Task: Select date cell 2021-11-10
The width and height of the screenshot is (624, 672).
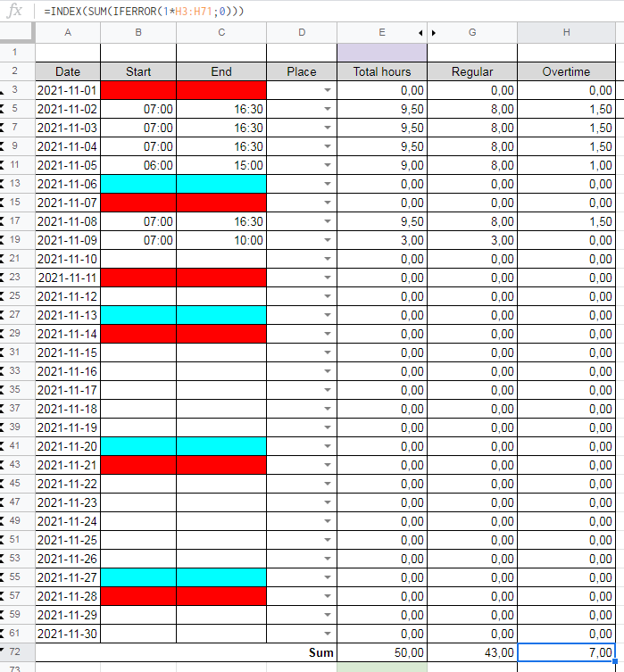Action: (x=68, y=259)
